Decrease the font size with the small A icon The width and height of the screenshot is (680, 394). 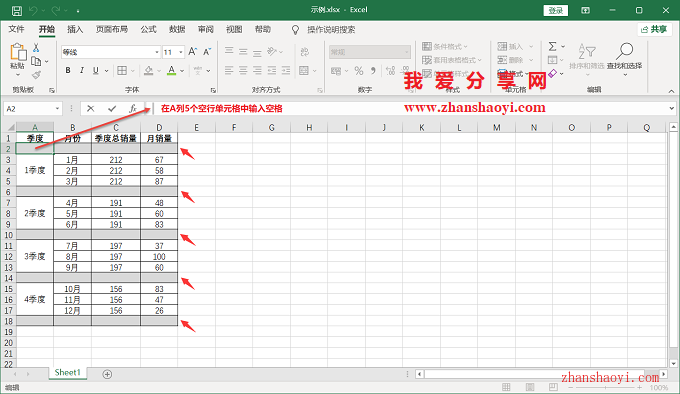pyautogui.click(x=207, y=52)
